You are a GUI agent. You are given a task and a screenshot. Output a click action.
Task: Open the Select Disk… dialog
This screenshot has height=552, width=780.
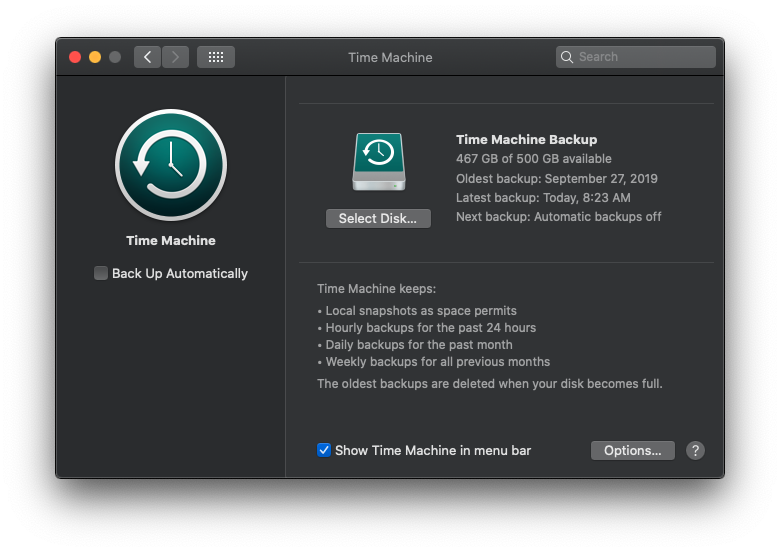pos(378,218)
